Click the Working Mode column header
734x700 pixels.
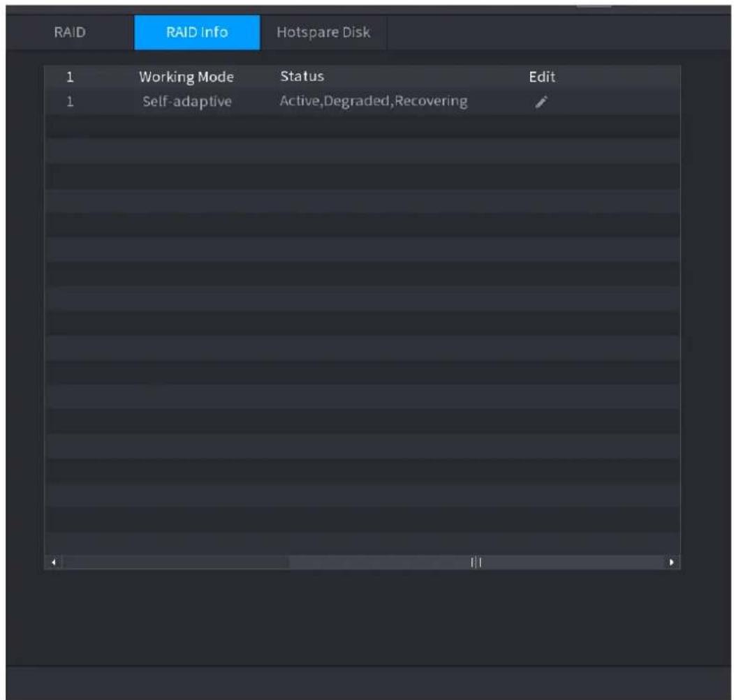click(186, 77)
